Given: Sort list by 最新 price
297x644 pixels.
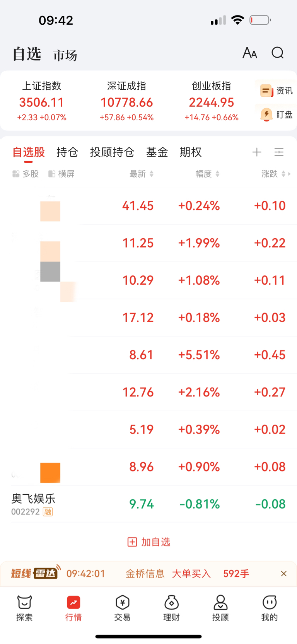Looking at the screenshot, I should (142, 174).
